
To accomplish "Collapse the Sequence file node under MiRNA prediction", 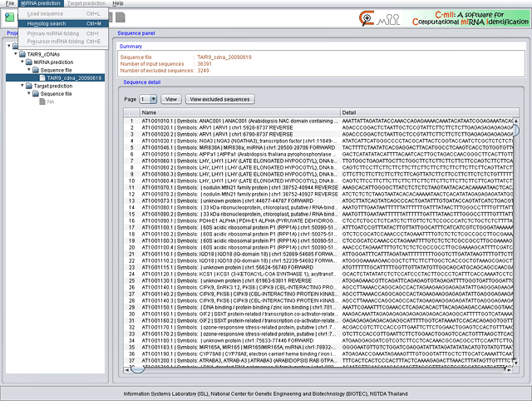I will click(29, 70).
